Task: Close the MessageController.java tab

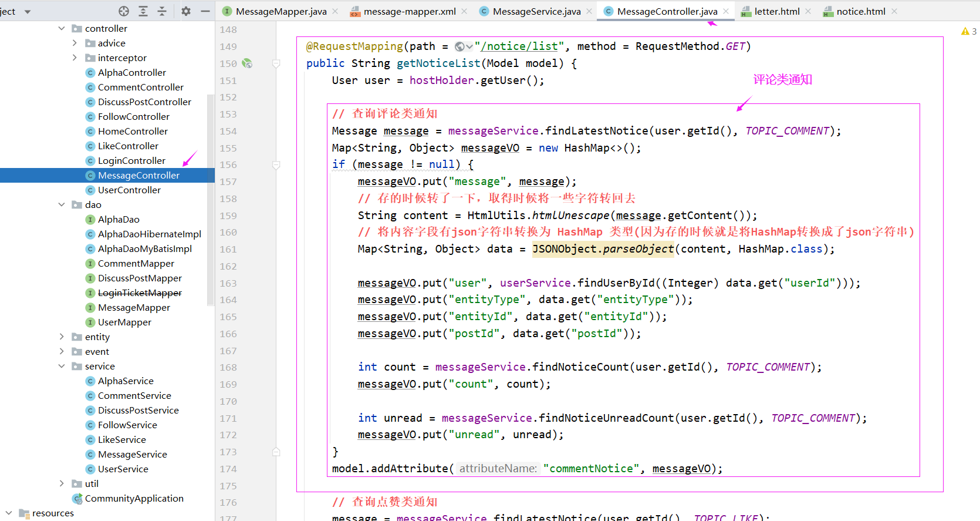Action: 726,11
